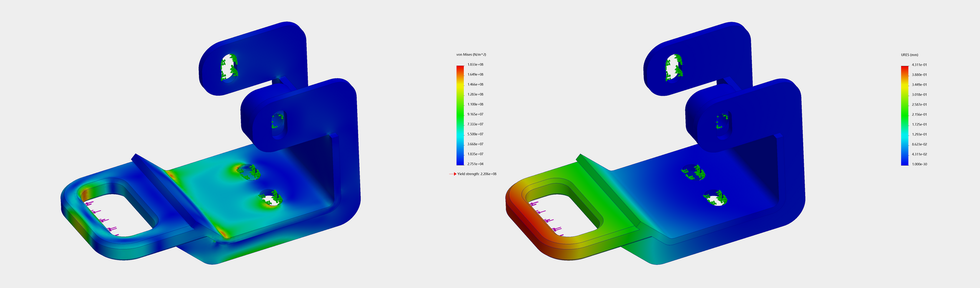This screenshot has width=980, height=288.
Task: Click the von Mises (N/m^2) legend title
Action: 471,54
